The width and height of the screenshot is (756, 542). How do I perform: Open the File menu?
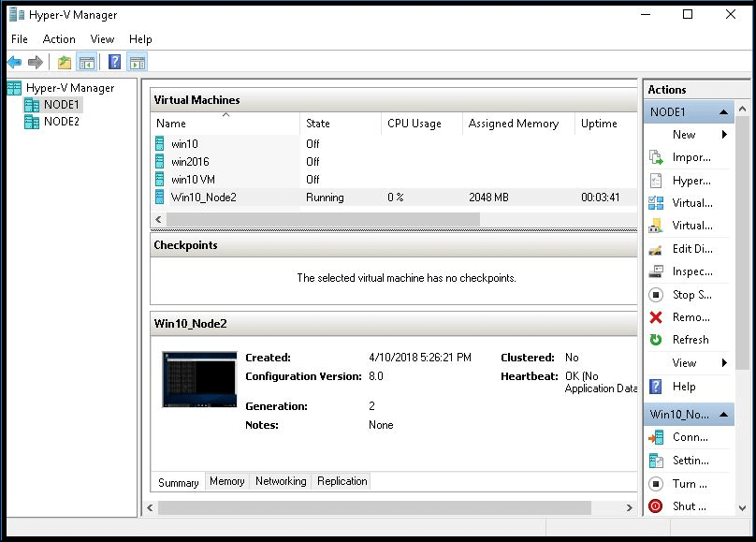20,39
